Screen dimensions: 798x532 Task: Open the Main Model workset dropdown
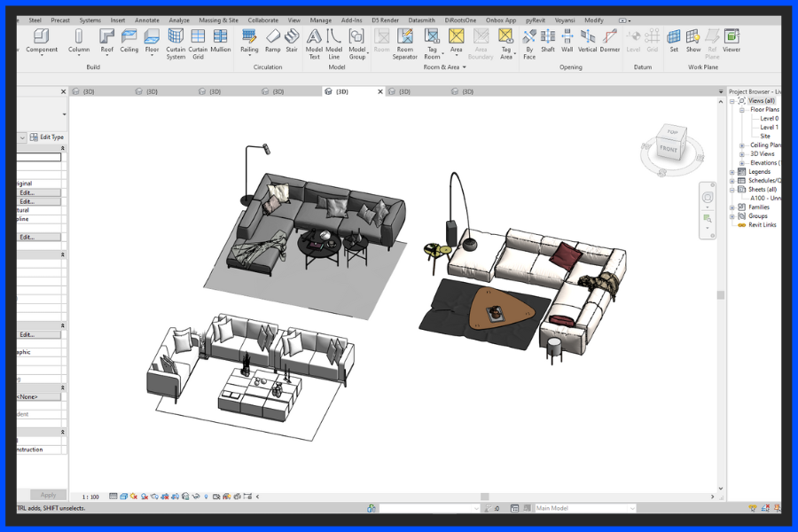(x=631, y=508)
